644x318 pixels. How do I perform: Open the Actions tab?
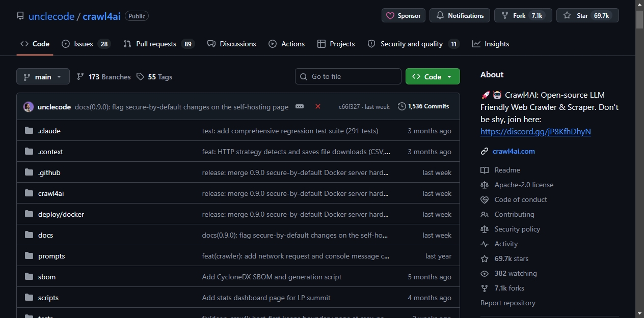pyautogui.click(x=287, y=44)
